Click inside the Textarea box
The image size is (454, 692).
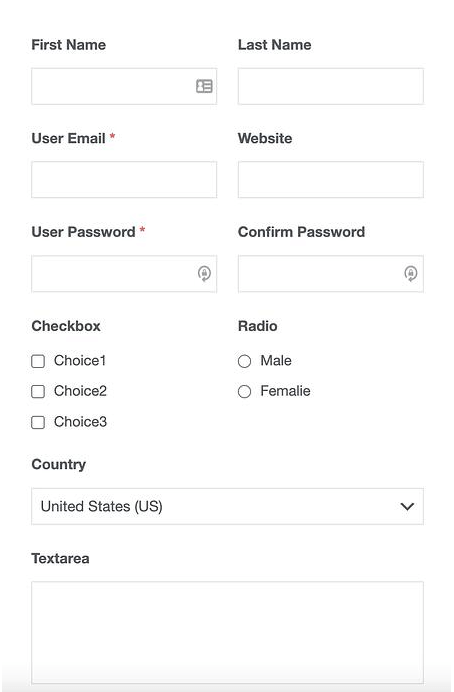(227, 632)
